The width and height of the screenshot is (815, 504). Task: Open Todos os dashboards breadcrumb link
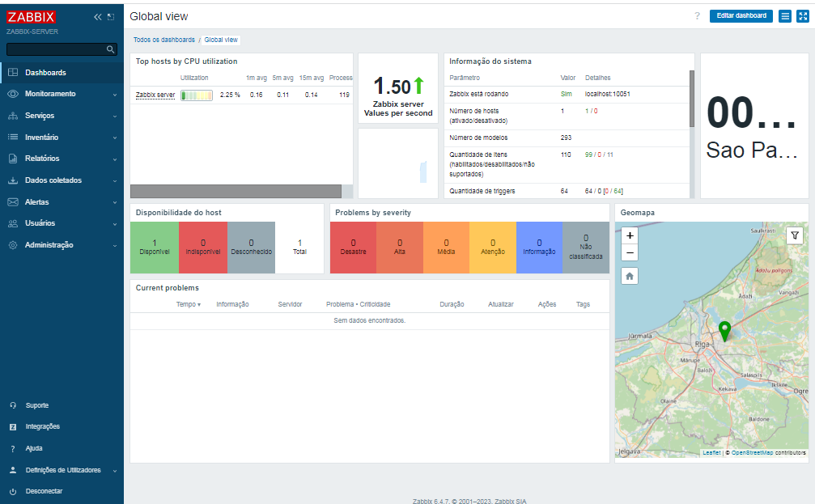coord(164,40)
